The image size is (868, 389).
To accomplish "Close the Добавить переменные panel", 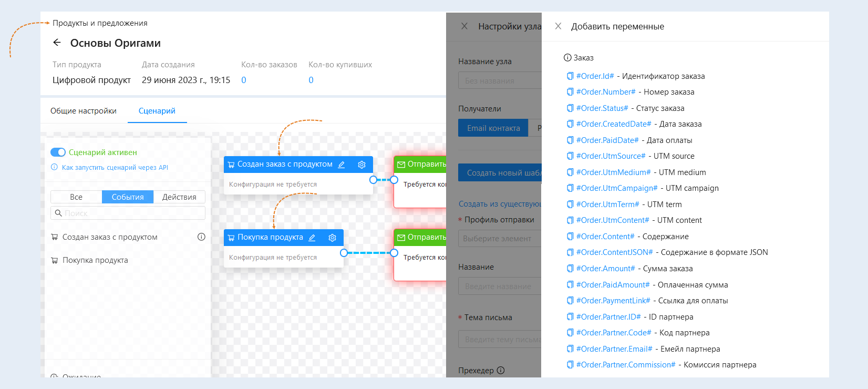I will pyautogui.click(x=558, y=26).
